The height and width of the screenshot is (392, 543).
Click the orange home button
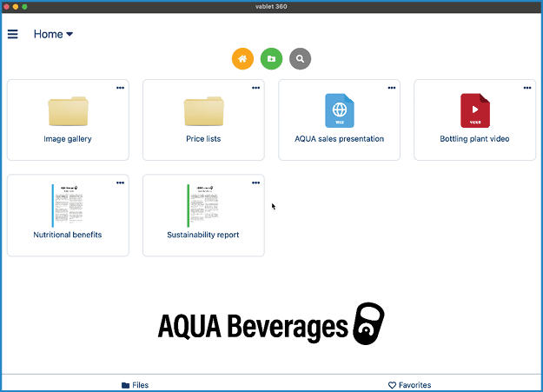(x=242, y=58)
